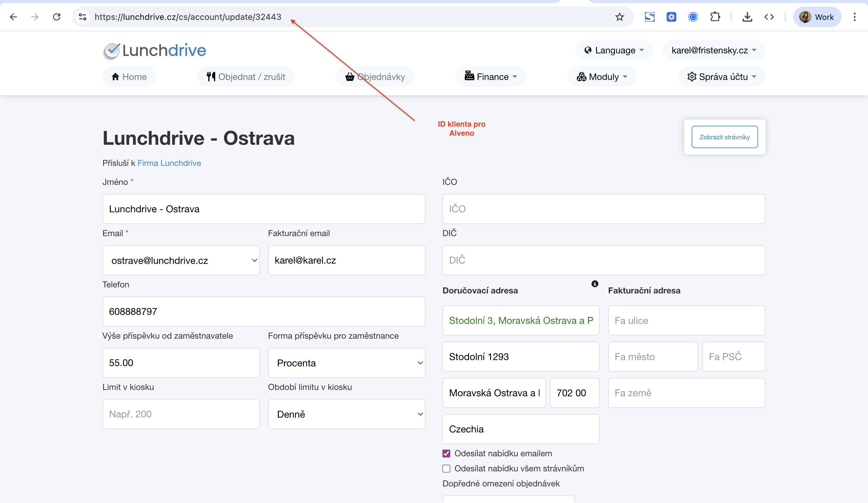Viewport: 868px width, 503px height.
Task: Click the site information icon in address bar
Action: pyautogui.click(x=82, y=17)
